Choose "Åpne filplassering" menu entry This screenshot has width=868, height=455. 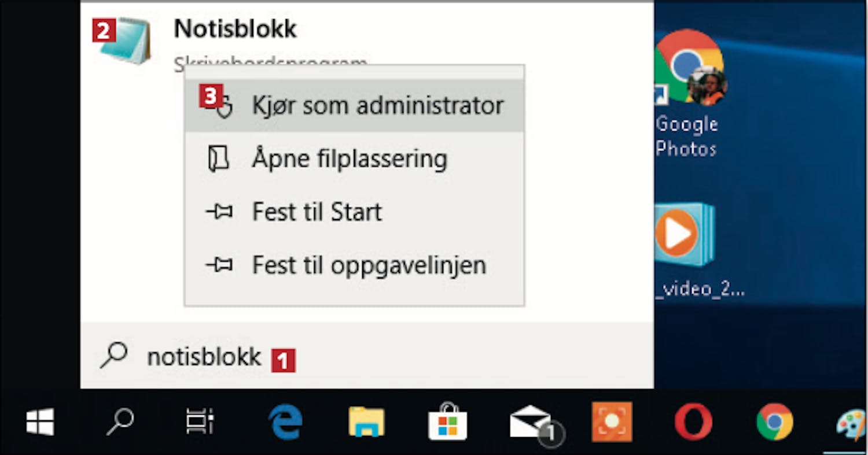pyautogui.click(x=354, y=159)
